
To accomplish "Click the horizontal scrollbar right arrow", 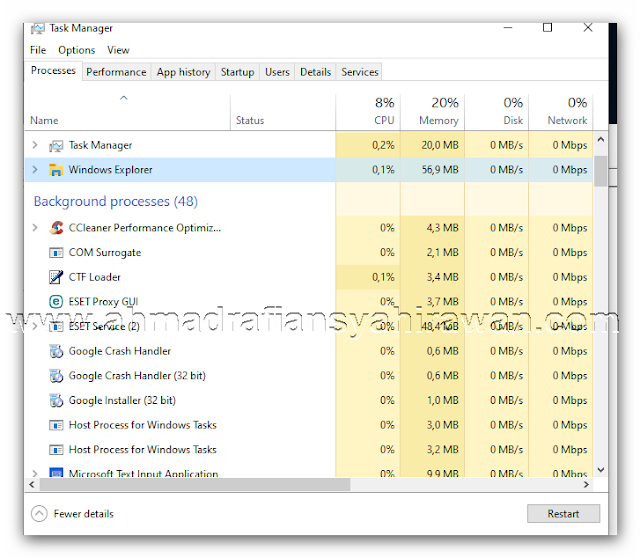I will click(586, 485).
